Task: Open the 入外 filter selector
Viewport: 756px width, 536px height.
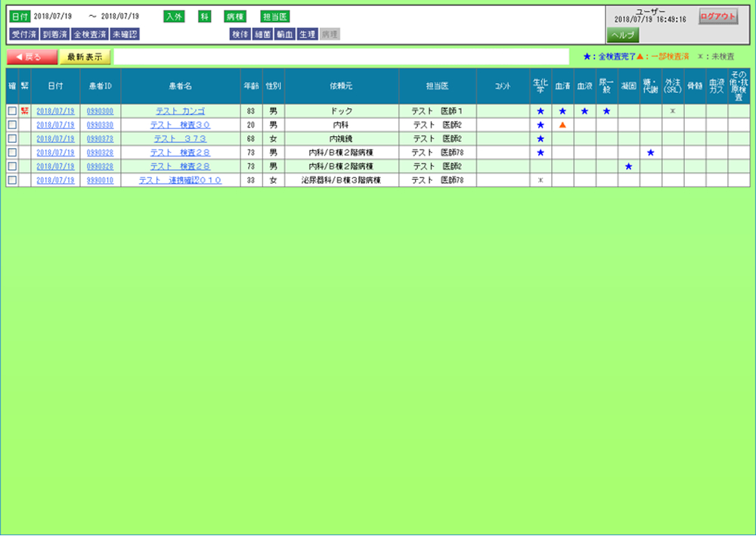Action: [x=174, y=17]
